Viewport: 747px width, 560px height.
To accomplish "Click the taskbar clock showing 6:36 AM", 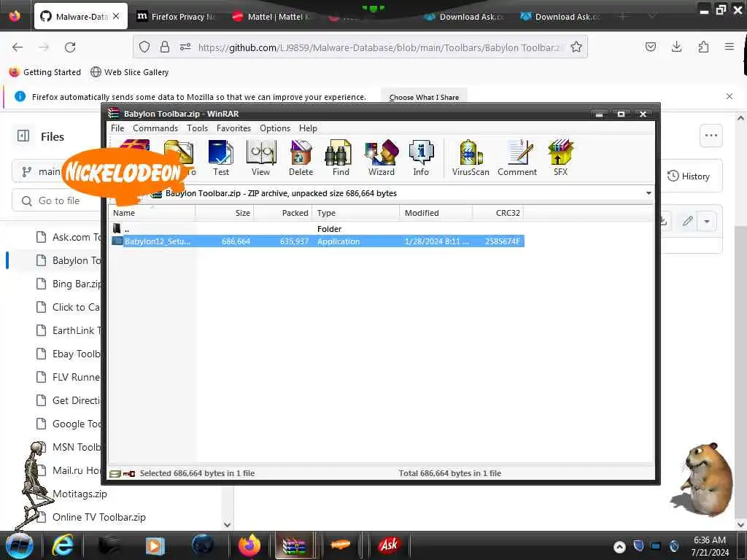I will pos(709,545).
